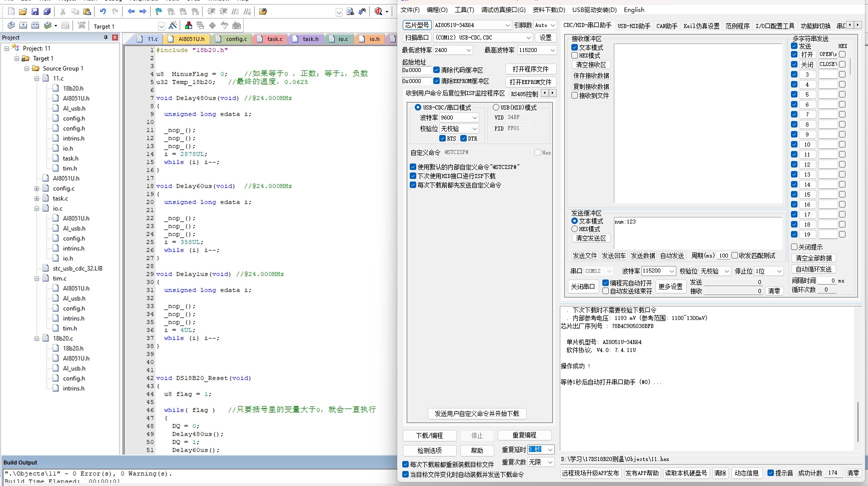Click the Translate file icon
The height and width of the screenshot is (486, 868).
click(11, 25)
